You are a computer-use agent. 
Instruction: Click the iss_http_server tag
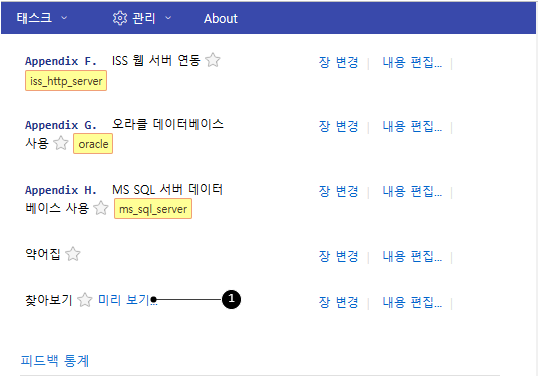click(x=66, y=81)
